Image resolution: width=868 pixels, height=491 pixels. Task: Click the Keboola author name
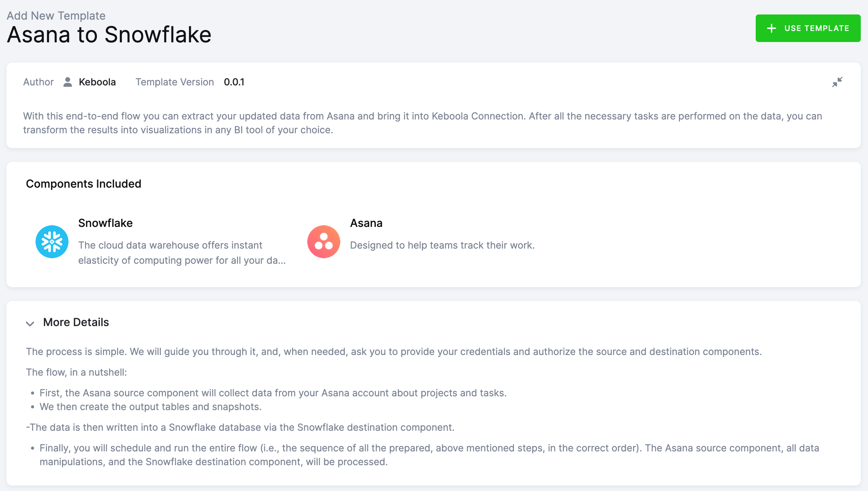pyautogui.click(x=97, y=82)
